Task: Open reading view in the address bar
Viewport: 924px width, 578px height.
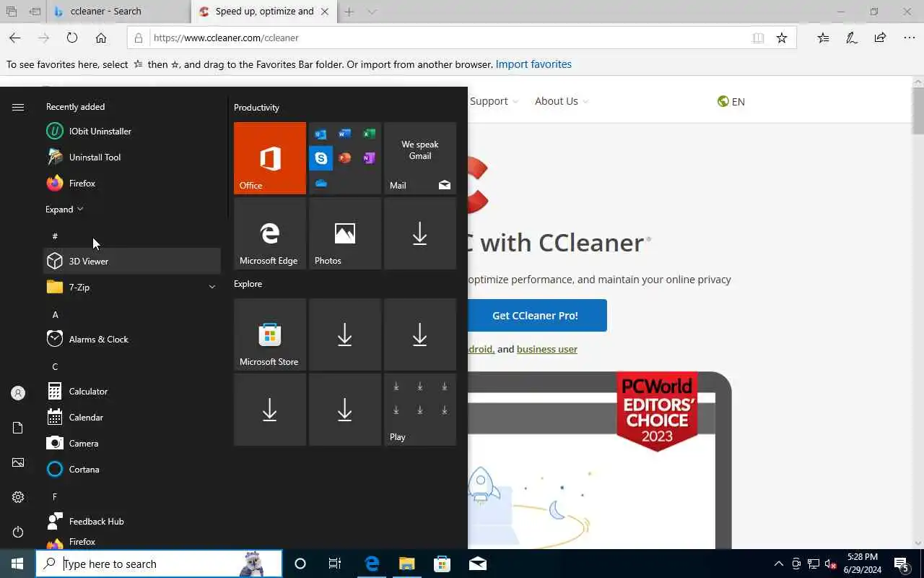Action: (x=758, y=38)
